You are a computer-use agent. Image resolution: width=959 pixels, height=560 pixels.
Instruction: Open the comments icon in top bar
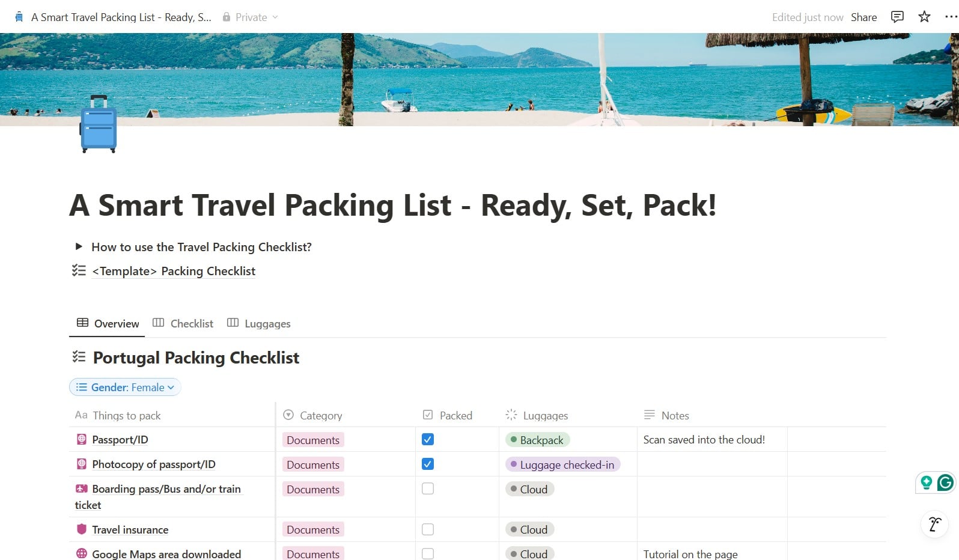(897, 17)
